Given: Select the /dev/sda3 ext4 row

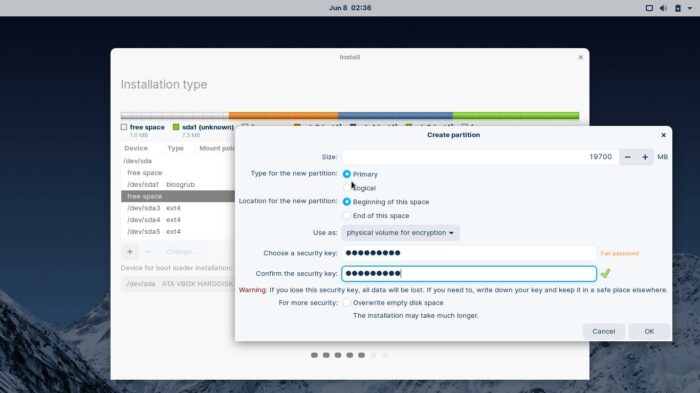Looking at the screenshot, I should click(178, 208).
